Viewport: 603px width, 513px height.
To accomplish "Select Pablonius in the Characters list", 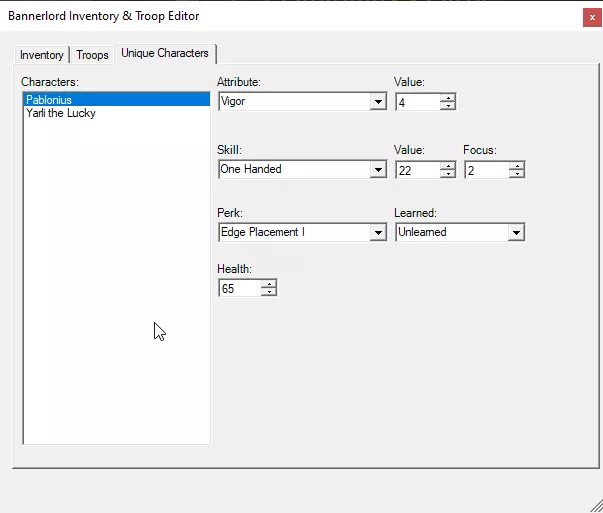I will tap(117, 100).
